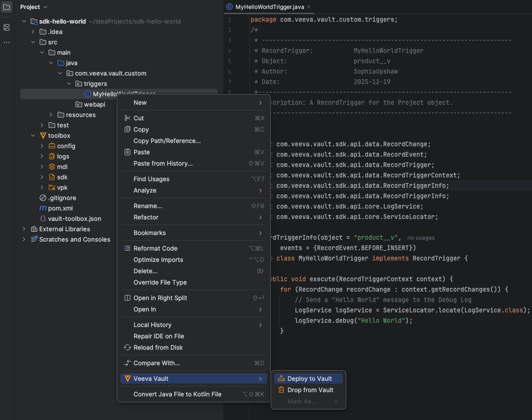Screen dimensions: 532x420
Task: Click the Scratches and Consoles icon
Action: [34, 239]
